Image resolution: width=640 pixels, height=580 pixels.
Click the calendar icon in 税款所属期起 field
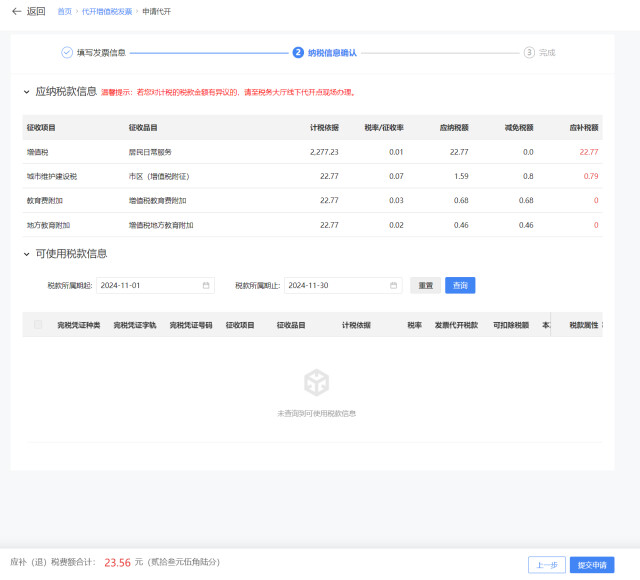(206, 285)
